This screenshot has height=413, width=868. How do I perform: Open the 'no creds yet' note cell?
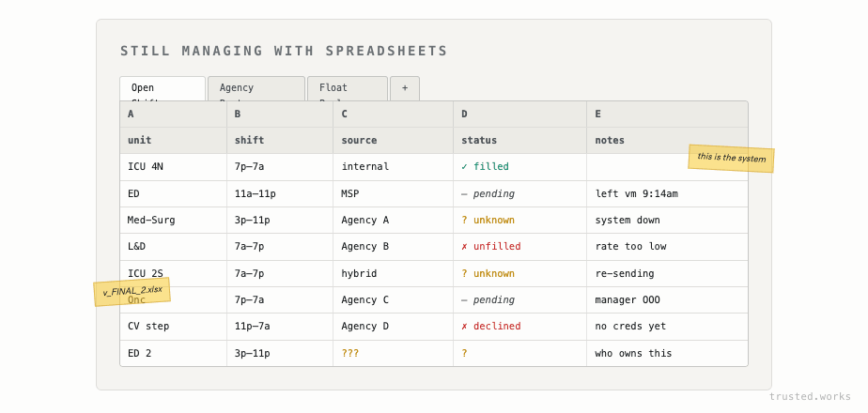(667, 327)
